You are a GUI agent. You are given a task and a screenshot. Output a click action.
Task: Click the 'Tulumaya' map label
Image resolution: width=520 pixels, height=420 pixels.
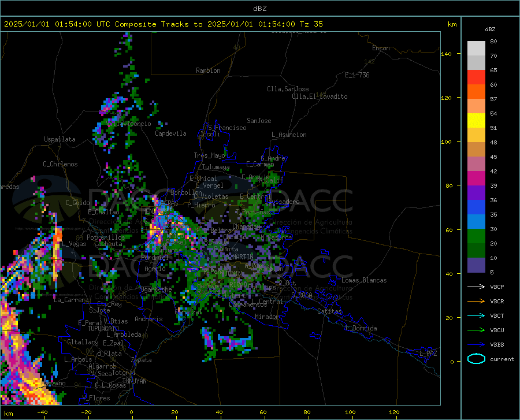pos(216,167)
